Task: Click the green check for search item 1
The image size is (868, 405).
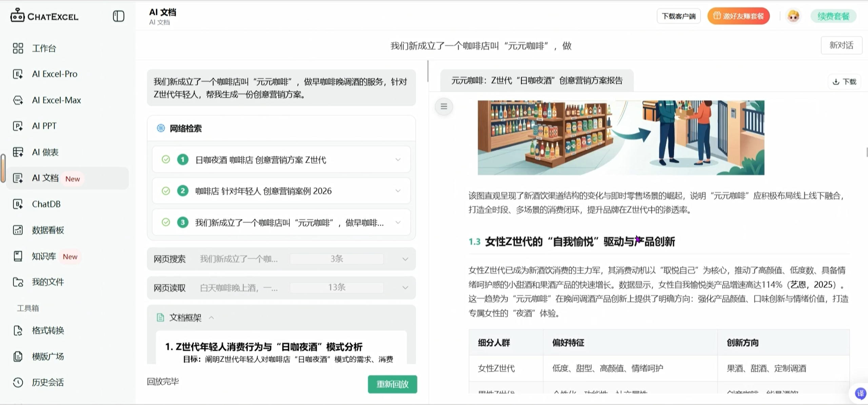Action: click(x=166, y=159)
